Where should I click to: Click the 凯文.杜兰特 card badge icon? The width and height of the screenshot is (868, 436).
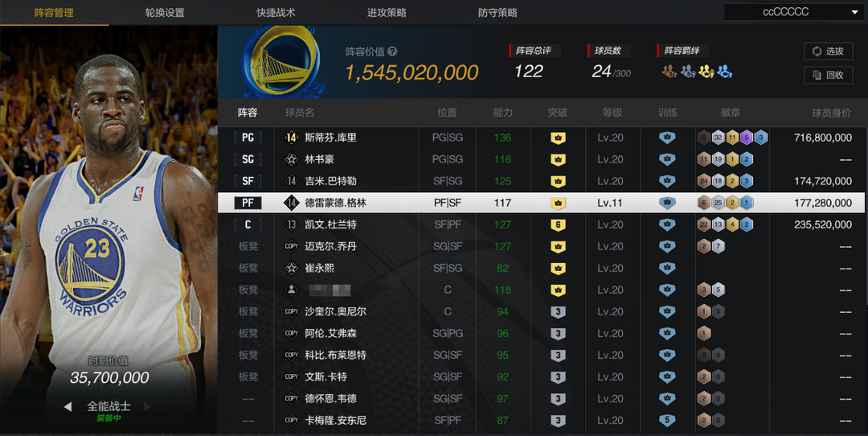[291, 224]
